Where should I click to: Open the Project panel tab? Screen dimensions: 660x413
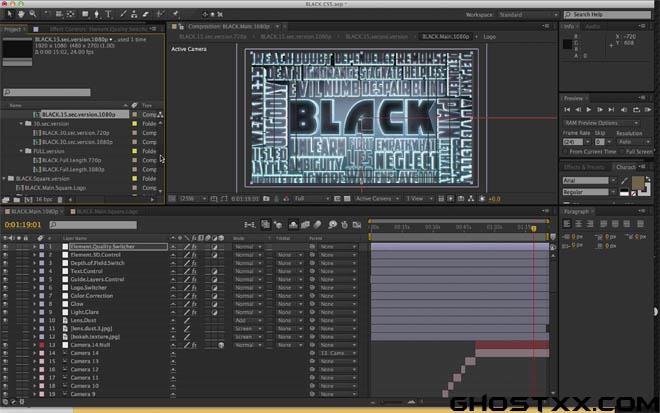pos(12,29)
